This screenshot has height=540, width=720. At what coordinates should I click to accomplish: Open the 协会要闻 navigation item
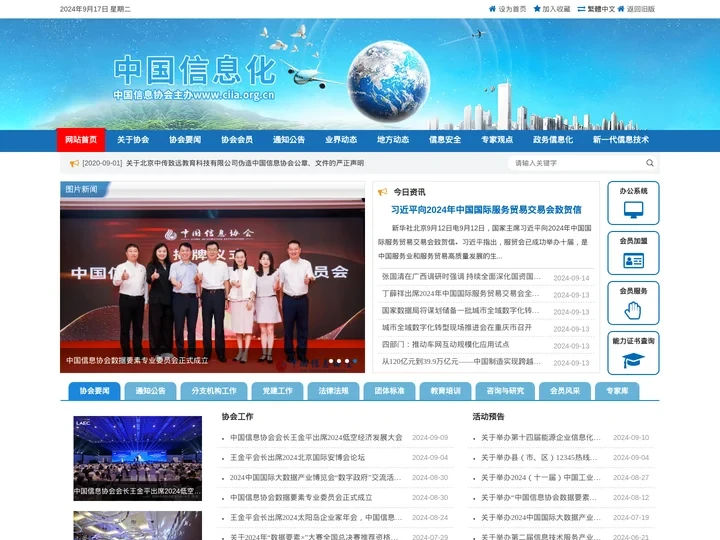click(x=185, y=140)
